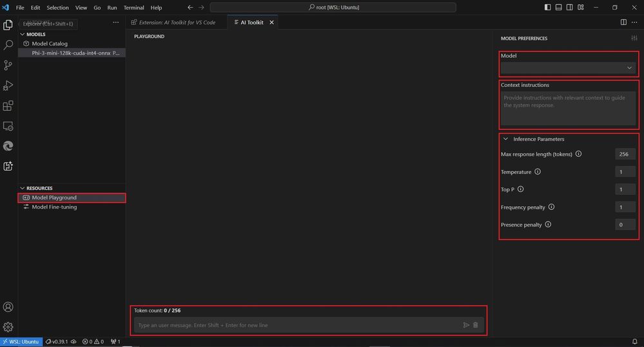
Task: Open the Selection menu
Action: tap(57, 7)
